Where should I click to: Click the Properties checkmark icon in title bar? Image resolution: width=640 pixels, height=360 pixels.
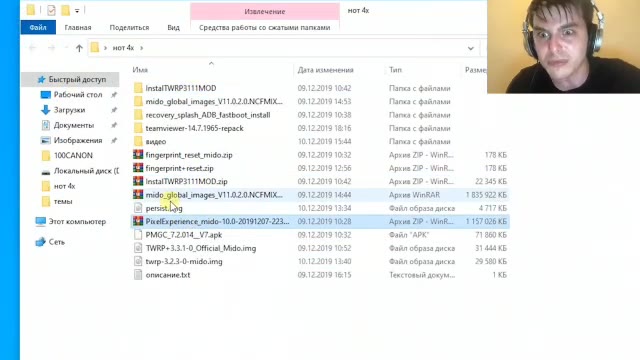(x=51, y=10)
